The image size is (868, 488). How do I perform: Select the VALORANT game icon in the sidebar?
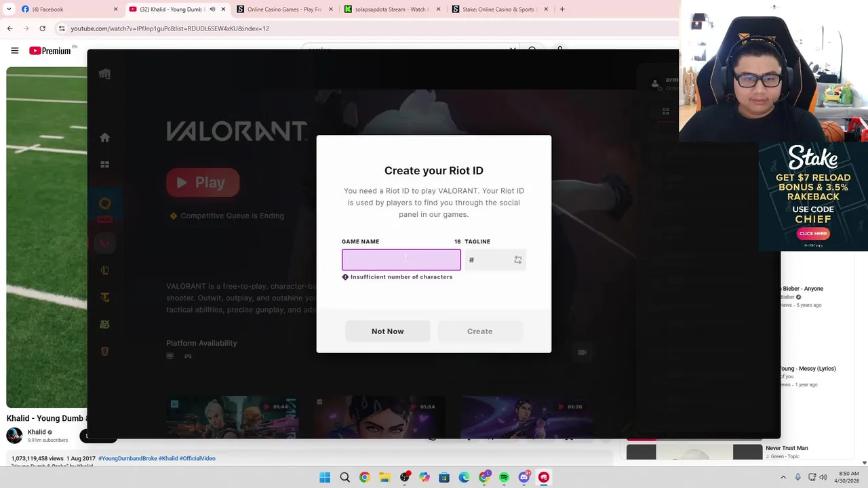[x=104, y=243]
